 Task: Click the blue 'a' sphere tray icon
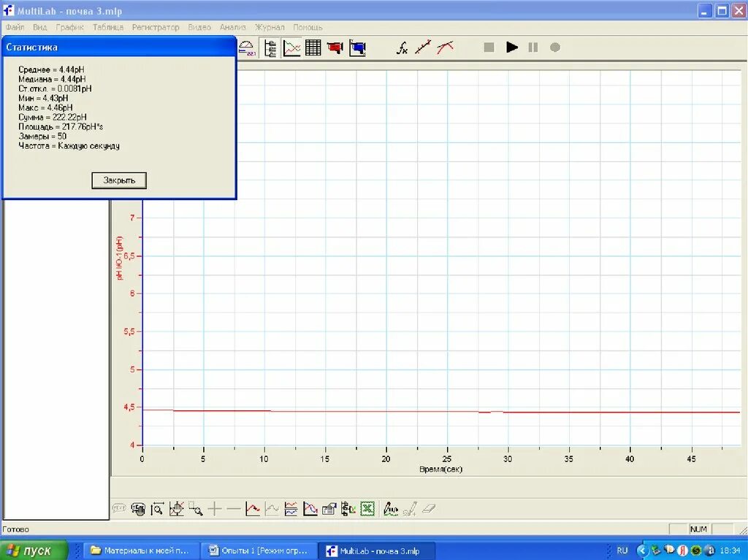pos(709,551)
